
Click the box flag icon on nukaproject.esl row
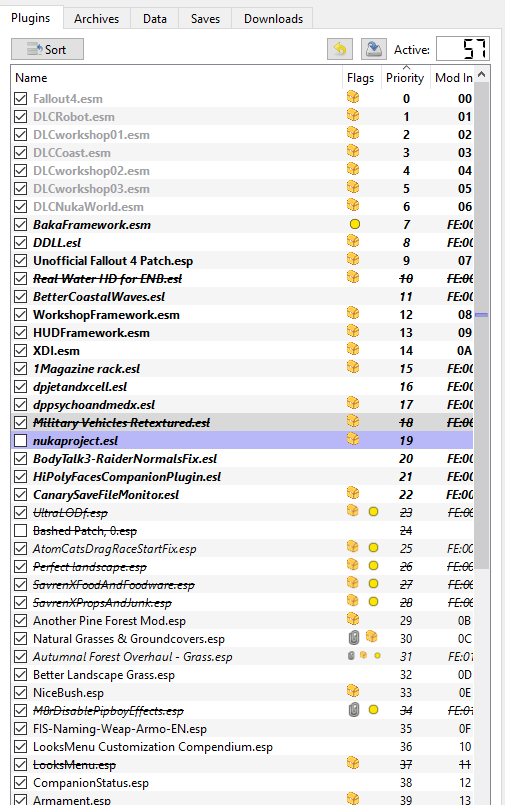(x=353, y=439)
